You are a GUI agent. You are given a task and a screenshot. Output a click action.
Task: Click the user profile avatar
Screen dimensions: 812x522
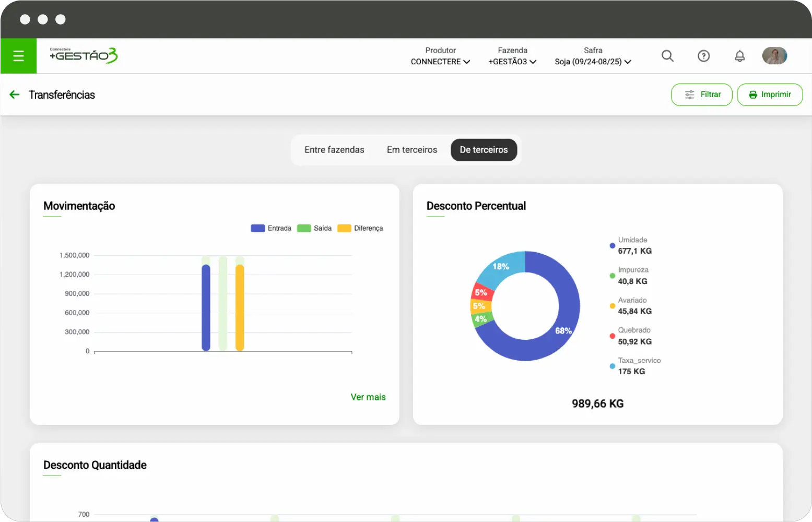click(x=774, y=56)
